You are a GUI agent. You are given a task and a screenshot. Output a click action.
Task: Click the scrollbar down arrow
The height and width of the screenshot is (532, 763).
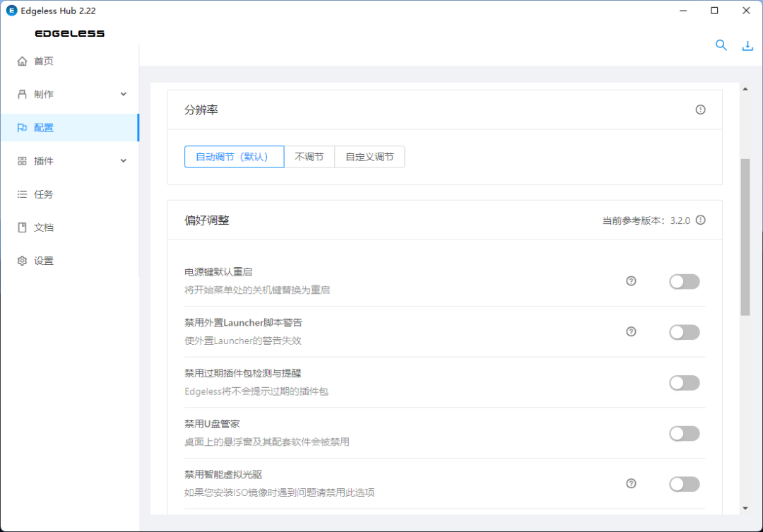745,508
